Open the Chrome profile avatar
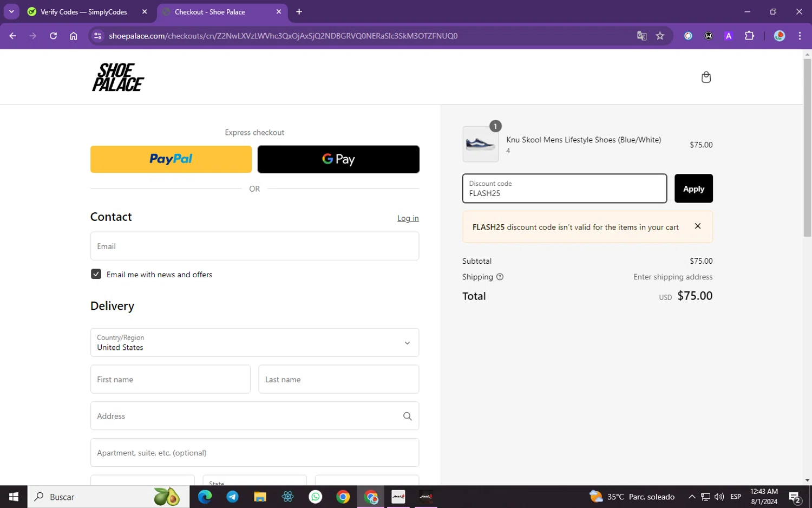This screenshot has height=508, width=812. coord(780,36)
